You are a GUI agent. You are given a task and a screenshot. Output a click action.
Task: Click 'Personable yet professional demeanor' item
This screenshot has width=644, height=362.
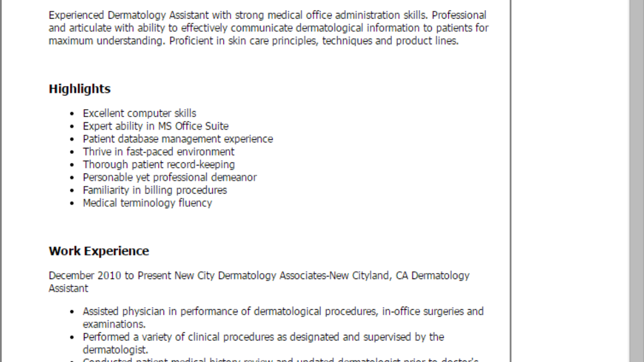click(x=170, y=177)
